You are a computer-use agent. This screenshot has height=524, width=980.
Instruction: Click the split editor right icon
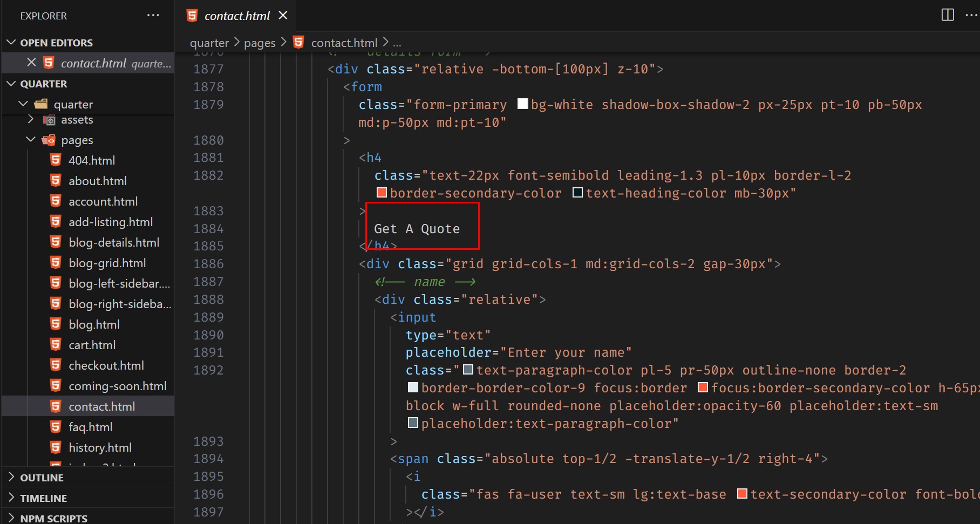click(947, 15)
